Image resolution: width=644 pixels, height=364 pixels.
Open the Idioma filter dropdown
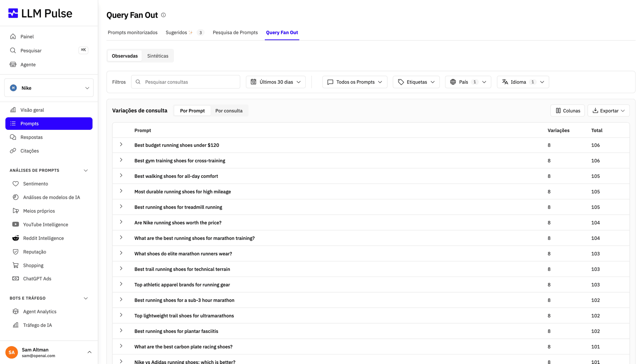pos(523,82)
